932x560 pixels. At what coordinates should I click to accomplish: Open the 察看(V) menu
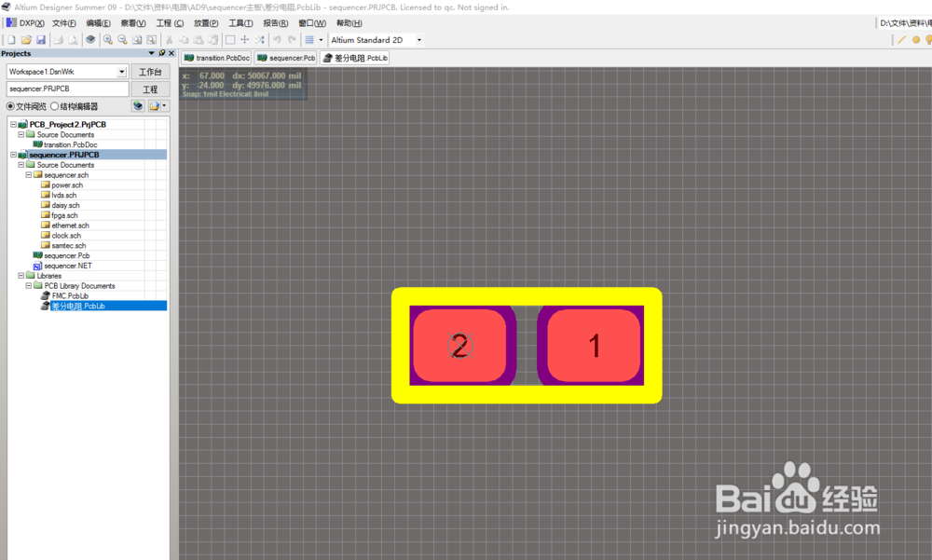(x=133, y=23)
